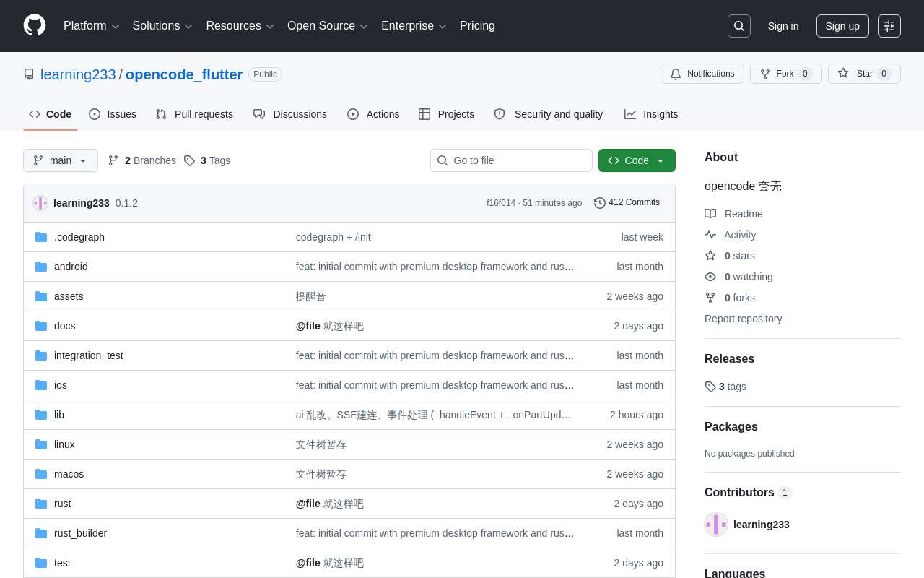Click the macos folder icon

pos(41,474)
